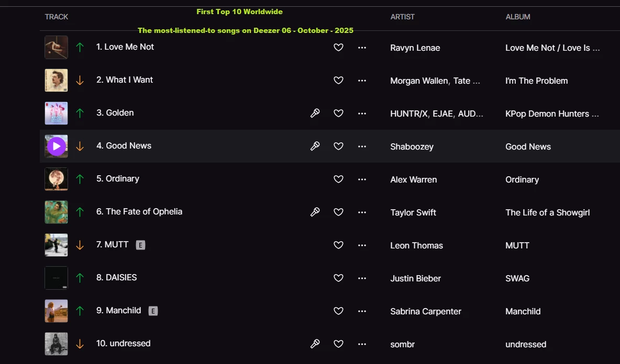The width and height of the screenshot is (620, 364).
Task: Click the Golden album artwork thumbnail
Action: 56,113
